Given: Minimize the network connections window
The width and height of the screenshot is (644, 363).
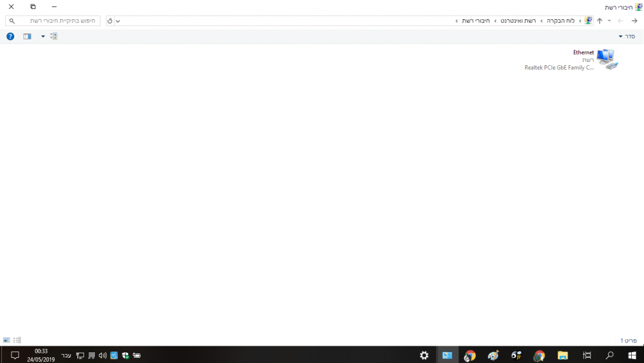Looking at the screenshot, I should (x=54, y=6).
